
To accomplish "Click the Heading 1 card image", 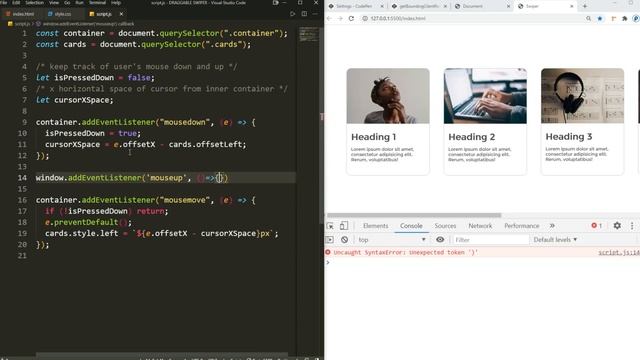I will (388, 96).
